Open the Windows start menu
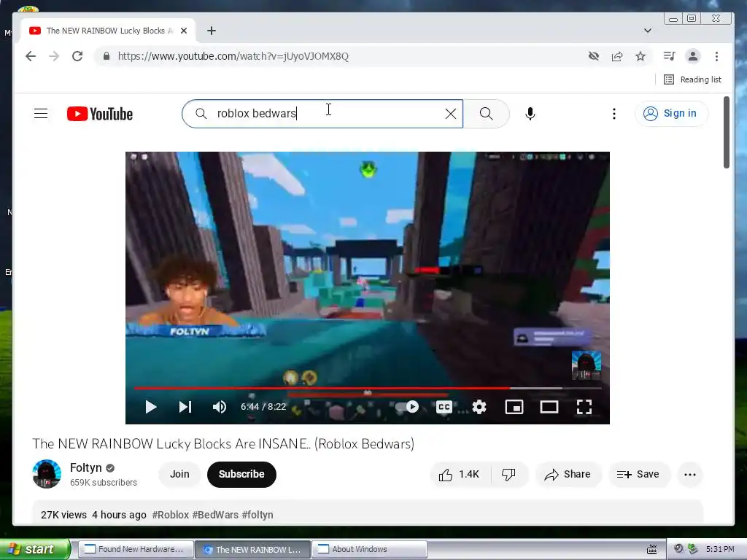The width and height of the screenshot is (747, 560). pyautogui.click(x=34, y=549)
